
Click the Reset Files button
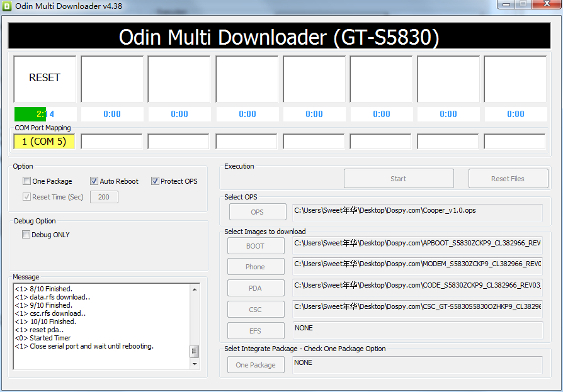click(x=508, y=179)
